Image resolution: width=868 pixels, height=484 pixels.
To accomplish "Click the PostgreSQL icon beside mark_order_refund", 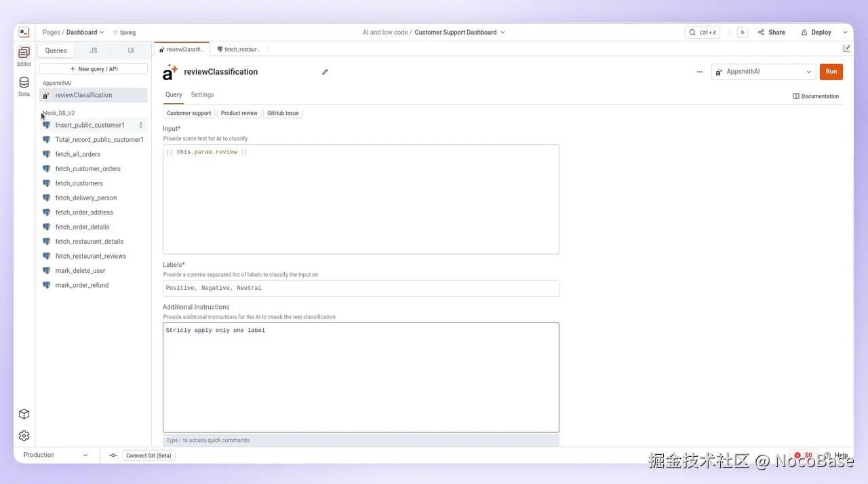I will click(46, 285).
